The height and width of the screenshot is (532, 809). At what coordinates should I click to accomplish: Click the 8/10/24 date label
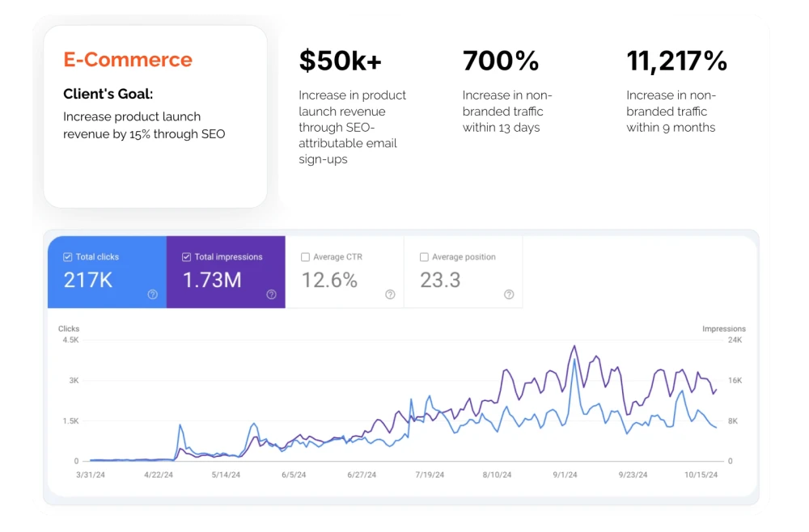tap(497, 475)
